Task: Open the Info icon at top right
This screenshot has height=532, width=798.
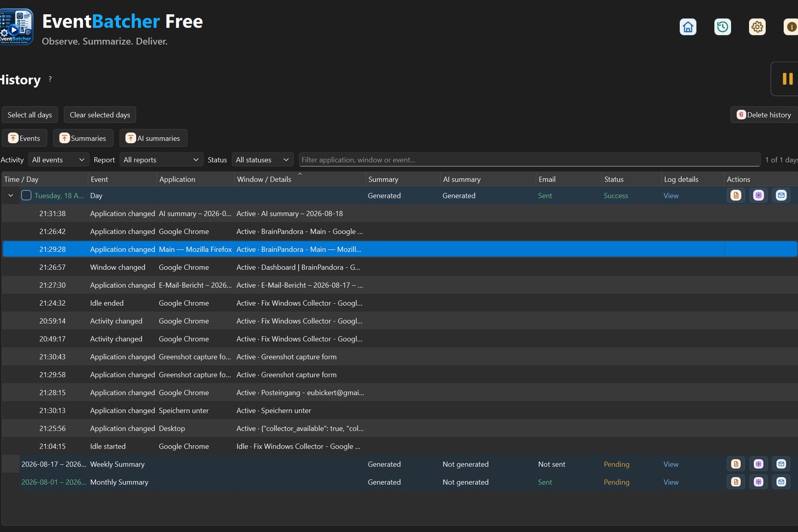Action: [x=791, y=27]
